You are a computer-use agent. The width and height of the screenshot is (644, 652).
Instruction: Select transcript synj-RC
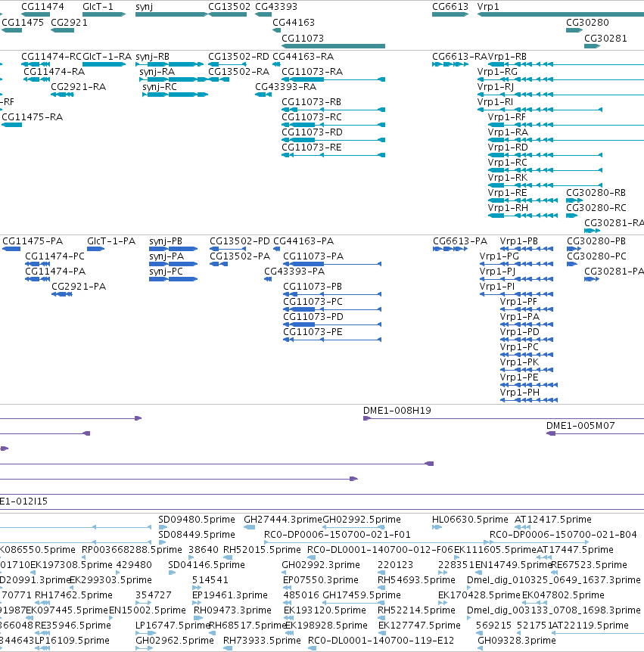tap(160, 87)
